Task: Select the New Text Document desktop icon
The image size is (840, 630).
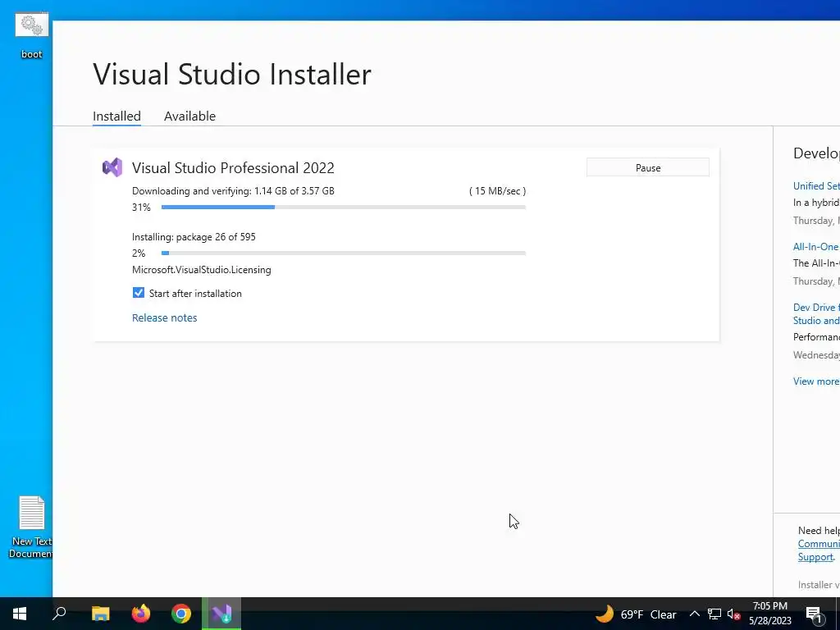Action: 30,527
